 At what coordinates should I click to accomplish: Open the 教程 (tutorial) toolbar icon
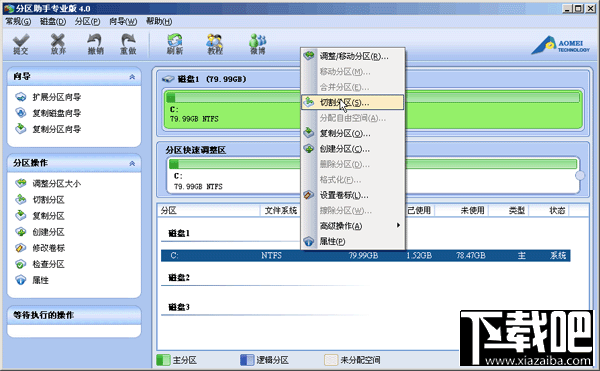[215, 44]
